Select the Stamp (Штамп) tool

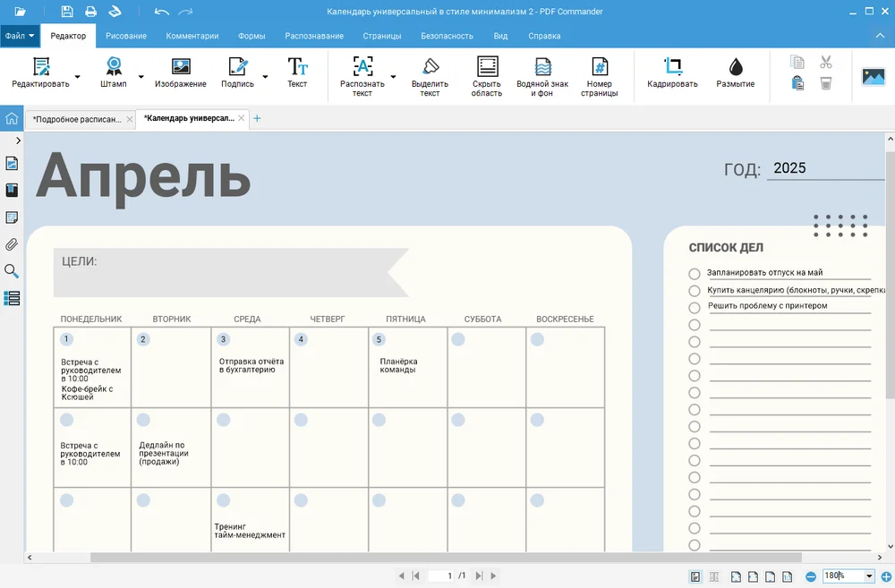(114, 72)
